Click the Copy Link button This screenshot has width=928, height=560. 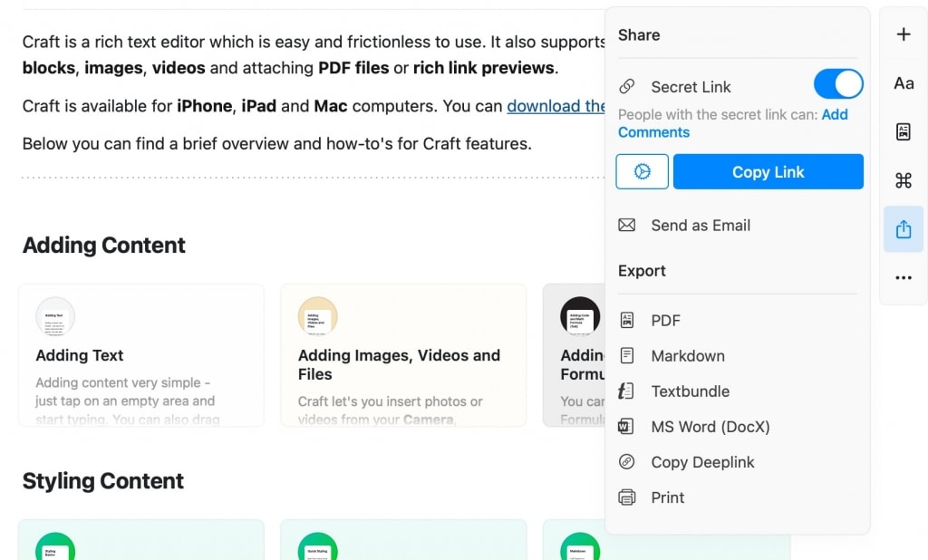(768, 171)
